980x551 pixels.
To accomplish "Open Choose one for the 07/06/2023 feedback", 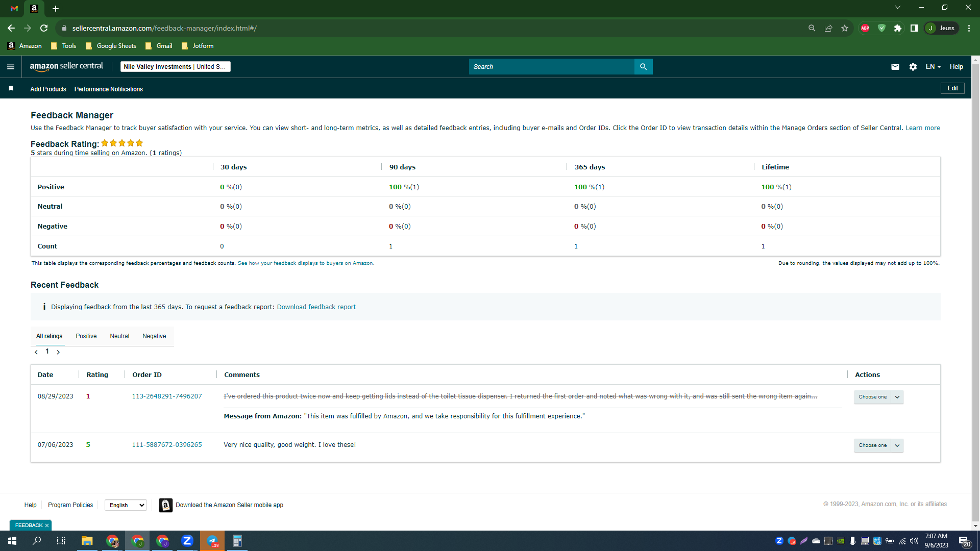I will [x=872, y=445].
